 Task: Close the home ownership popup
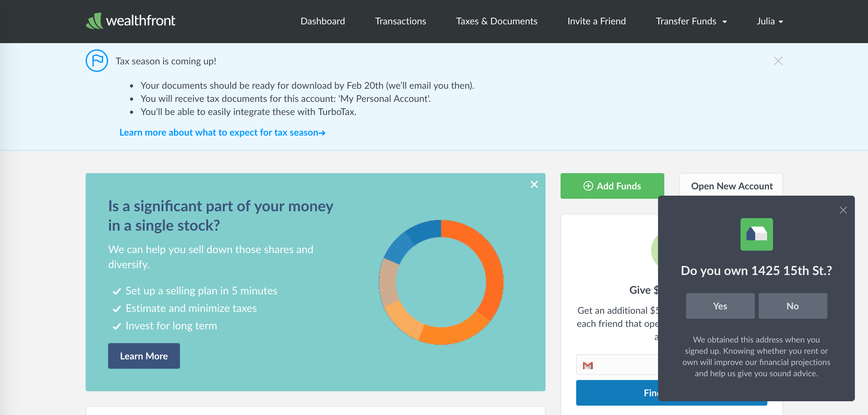843,210
